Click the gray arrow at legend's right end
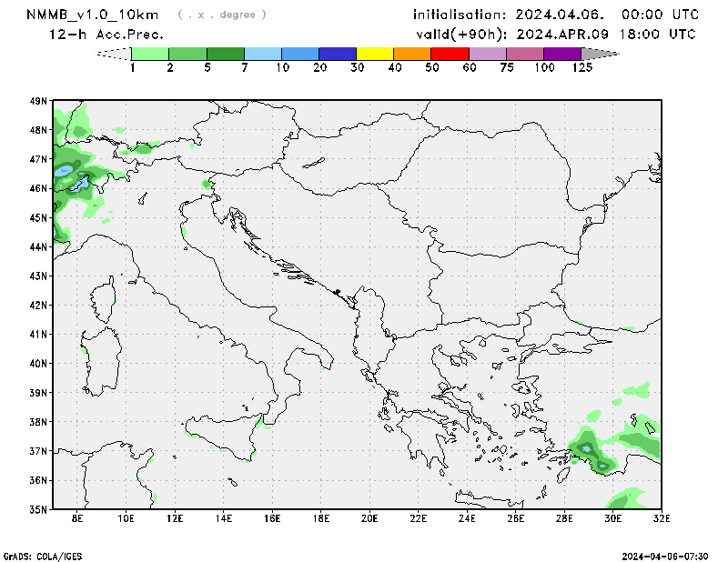The height and width of the screenshot is (562, 728). coord(599,54)
